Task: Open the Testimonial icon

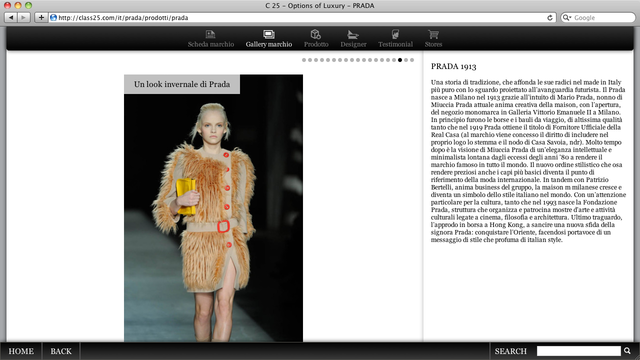Action: (x=395, y=34)
